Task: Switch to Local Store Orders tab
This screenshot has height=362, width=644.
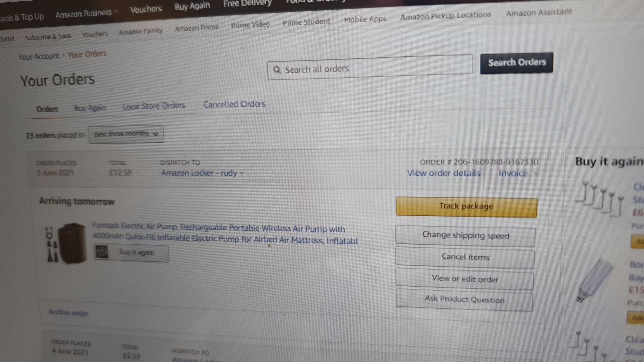Action: (x=154, y=106)
